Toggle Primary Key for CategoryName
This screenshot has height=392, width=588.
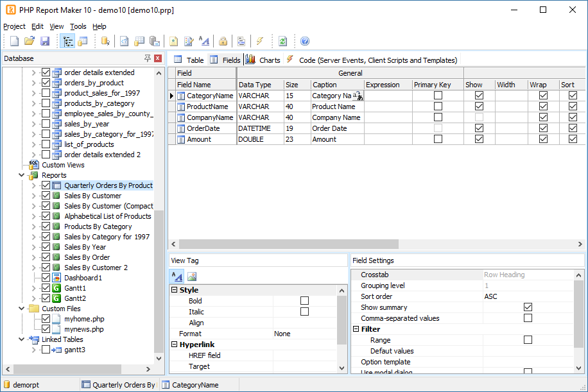tap(438, 96)
